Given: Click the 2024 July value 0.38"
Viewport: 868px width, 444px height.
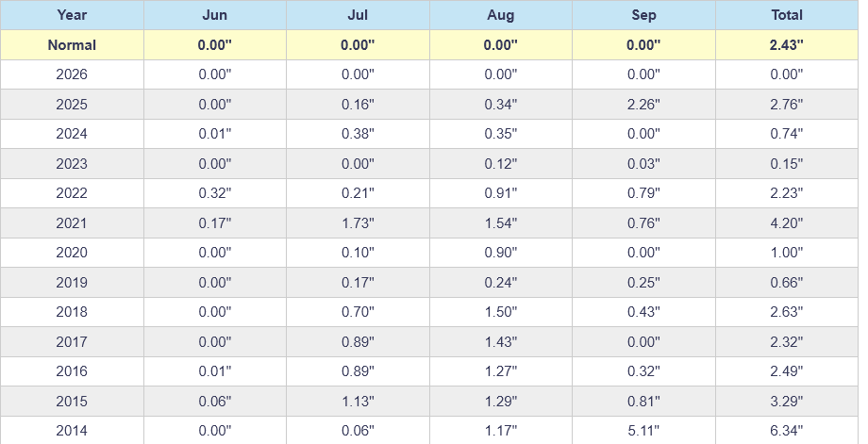Looking at the screenshot, I should (x=358, y=134).
